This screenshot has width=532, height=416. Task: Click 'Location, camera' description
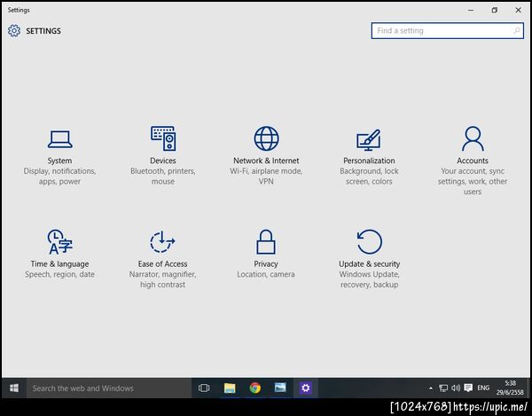coord(266,274)
